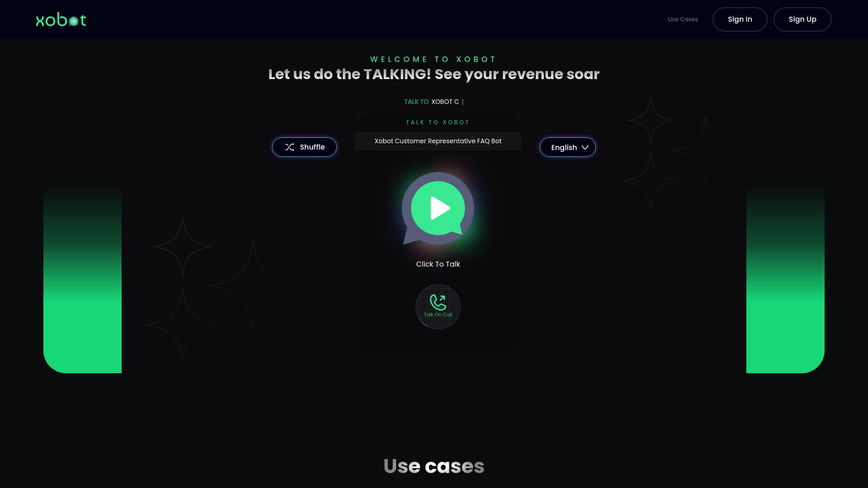Click the TALK TO XOBOT card heading

(438, 122)
